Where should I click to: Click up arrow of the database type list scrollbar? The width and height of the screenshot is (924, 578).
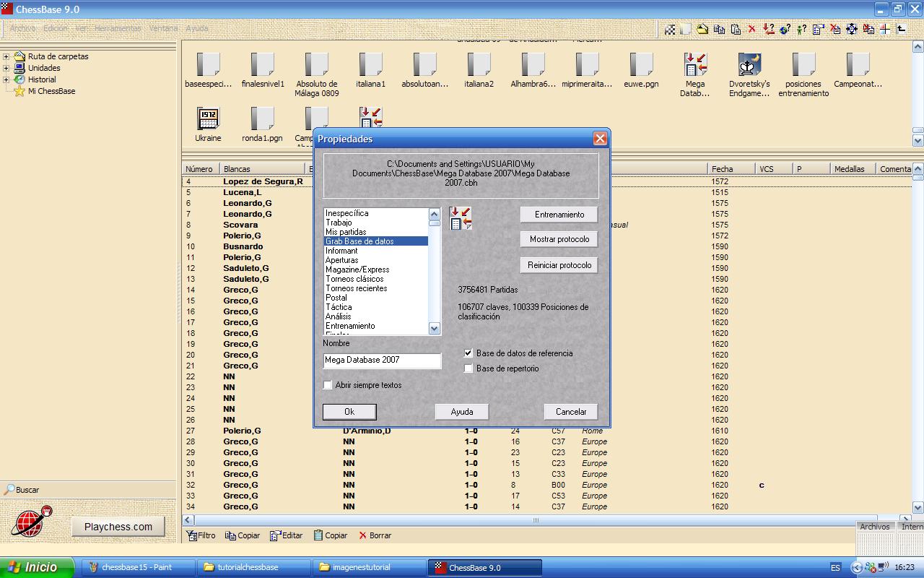point(435,214)
